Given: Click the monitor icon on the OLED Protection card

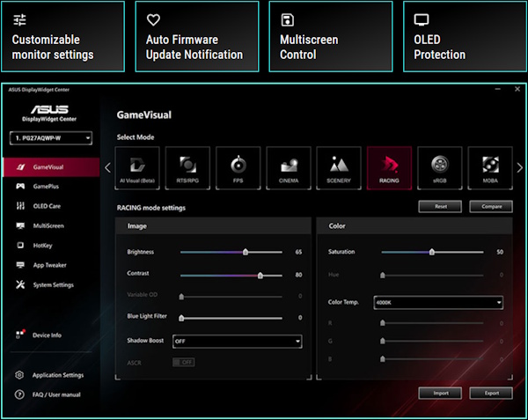Looking at the screenshot, I should tap(422, 20).
